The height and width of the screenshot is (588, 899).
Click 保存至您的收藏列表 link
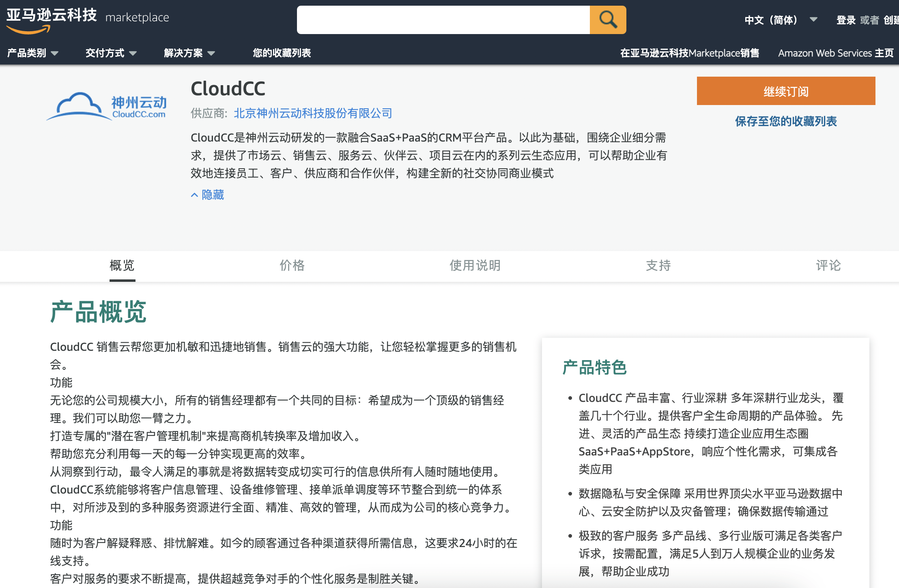point(786,120)
